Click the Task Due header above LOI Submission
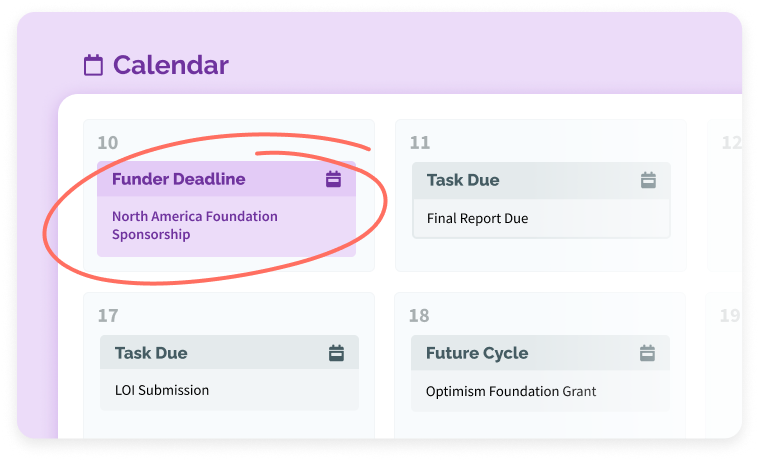 (x=151, y=353)
